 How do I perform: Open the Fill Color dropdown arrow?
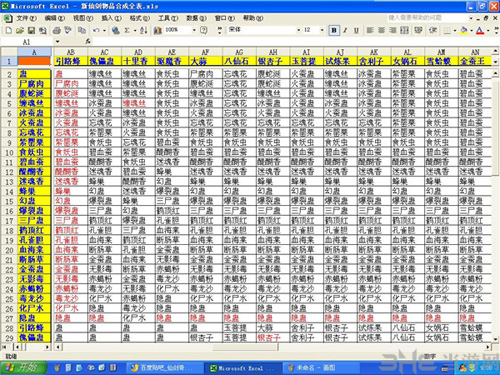click(471, 31)
